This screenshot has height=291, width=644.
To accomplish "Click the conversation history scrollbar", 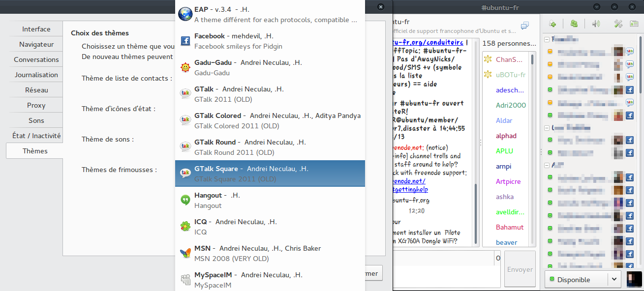I will tap(475, 214).
